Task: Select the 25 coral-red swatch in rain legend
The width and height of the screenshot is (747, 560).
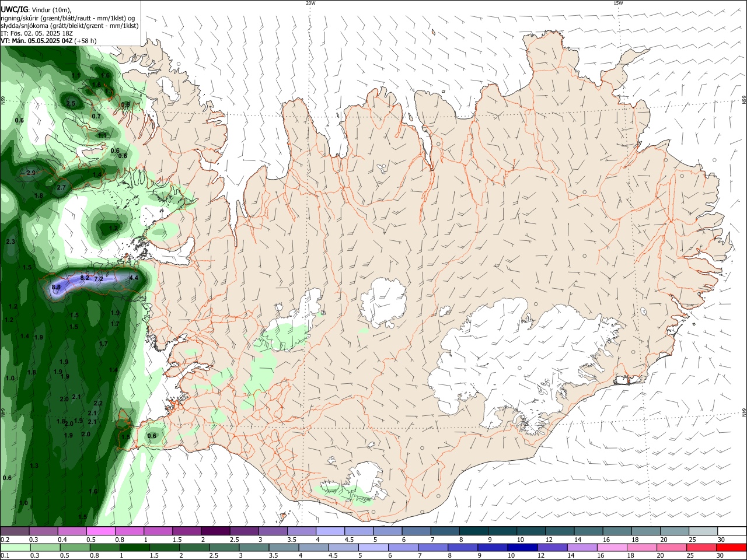Action: tap(701, 547)
